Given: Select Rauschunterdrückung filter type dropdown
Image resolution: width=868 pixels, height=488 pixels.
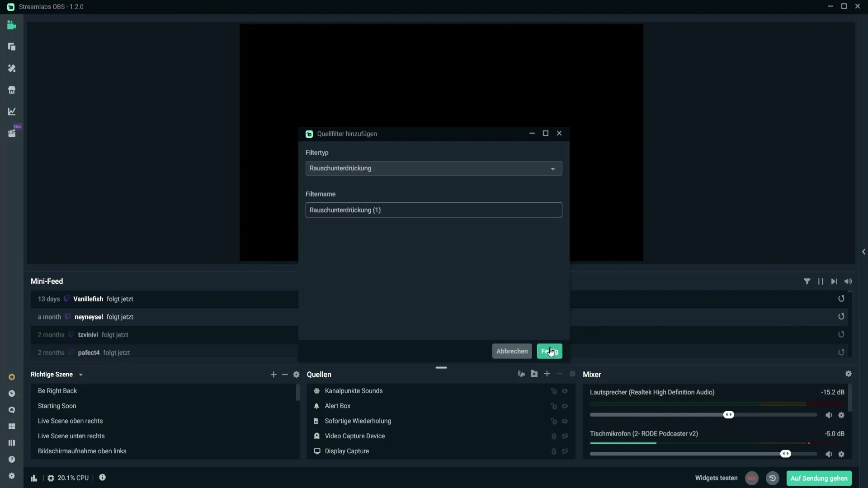Looking at the screenshot, I should point(434,168).
